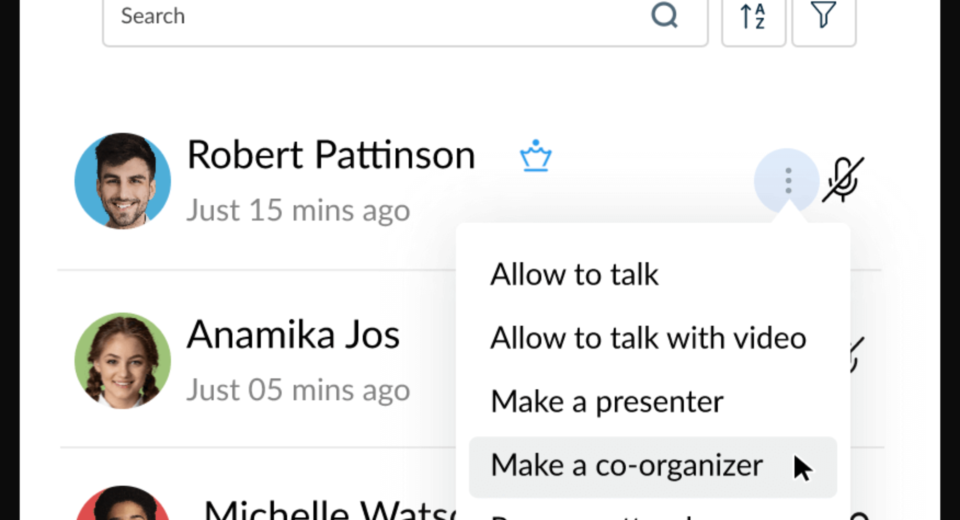Choose "Allow to talk" from the menu
The image size is (960, 520).
574,275
